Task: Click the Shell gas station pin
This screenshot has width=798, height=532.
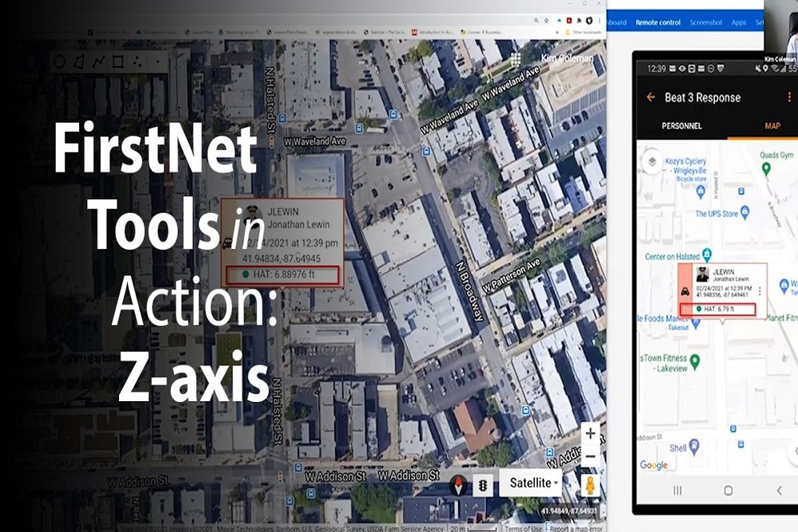Action: point(694,447)
